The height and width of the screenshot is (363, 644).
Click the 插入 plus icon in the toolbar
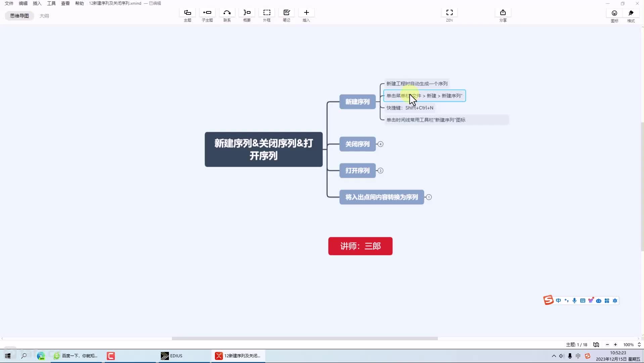point(306,13)
